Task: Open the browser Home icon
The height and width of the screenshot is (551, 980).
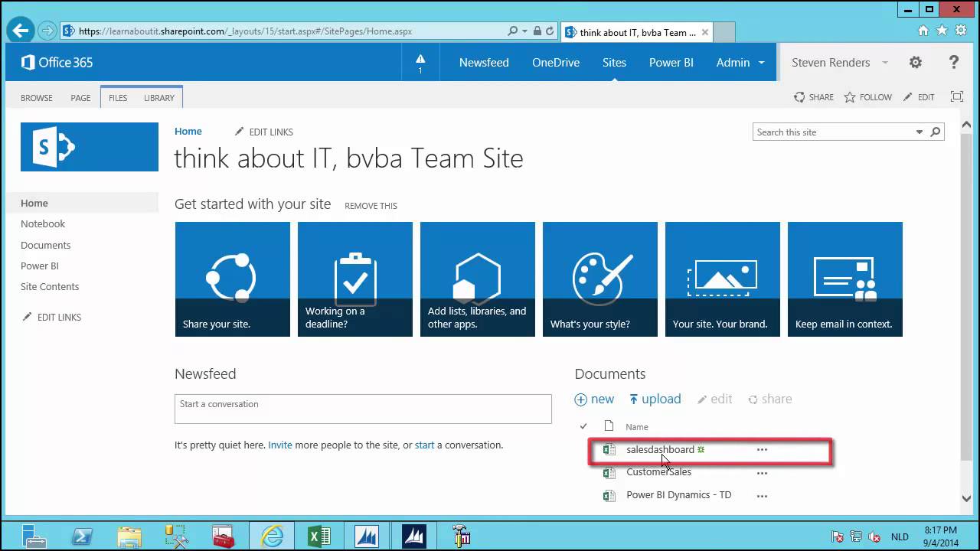Action: coord(923,31)
